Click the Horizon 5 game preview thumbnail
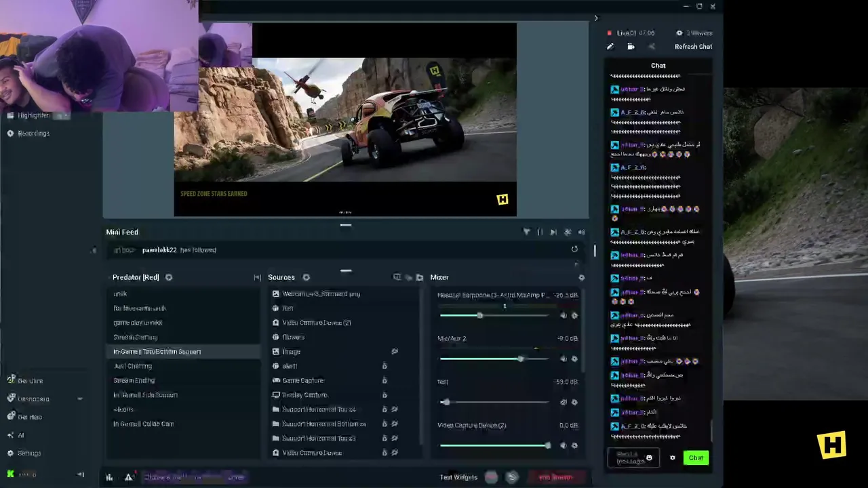868x488 pixels. [345, 119]
